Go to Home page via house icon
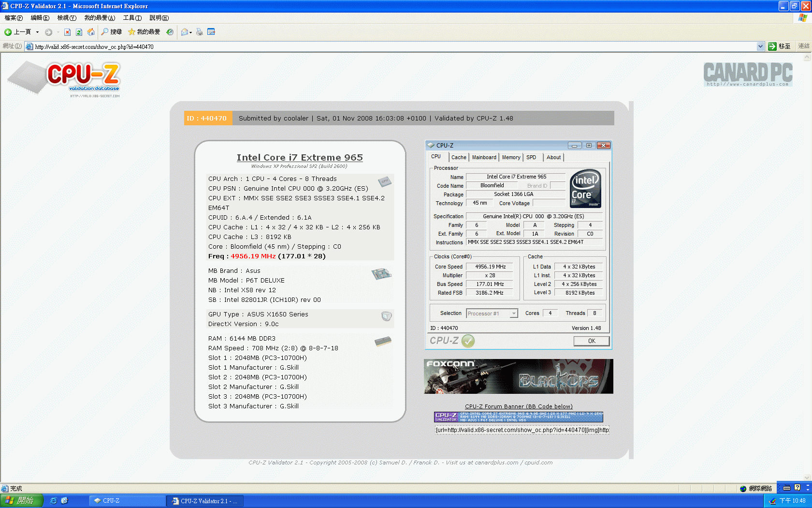812x508 pixels. [x=91, y=32]
